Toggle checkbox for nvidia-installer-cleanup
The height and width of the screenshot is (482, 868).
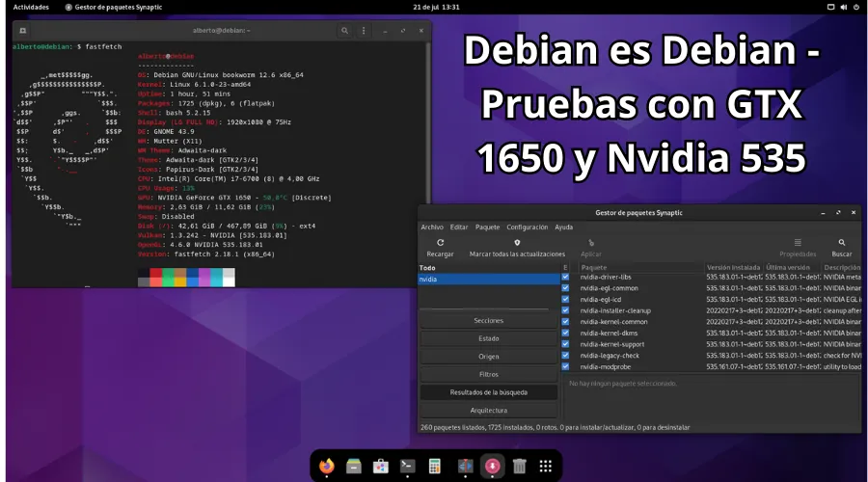tap(565, 309)
